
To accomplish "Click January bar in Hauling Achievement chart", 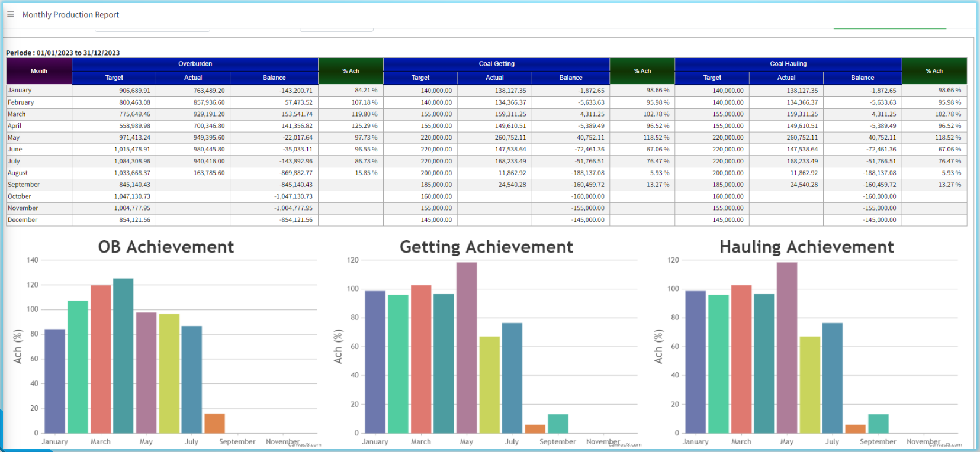I will tap(695, 362).
